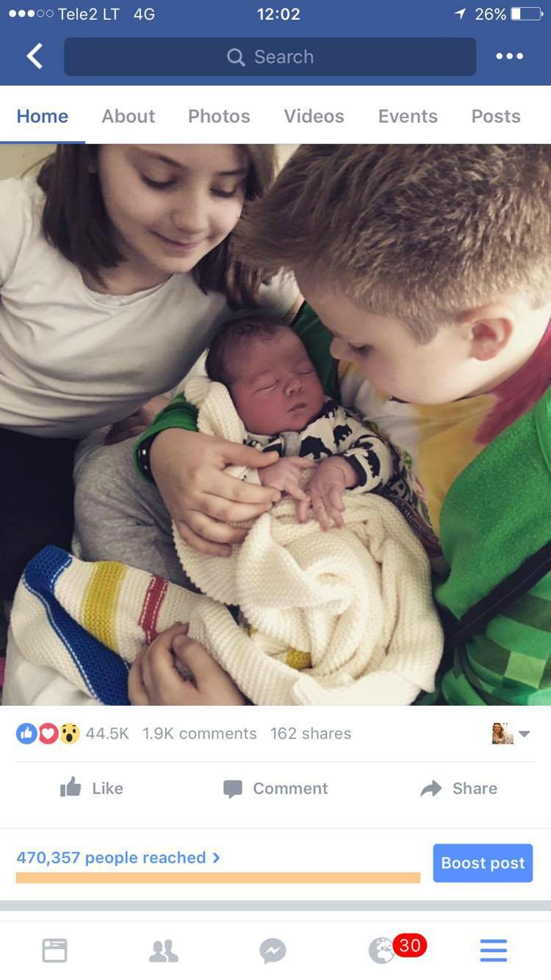This screenshot has height=980, width=551.
Task: Switch to the Photos tab
Action: point(219,116)
